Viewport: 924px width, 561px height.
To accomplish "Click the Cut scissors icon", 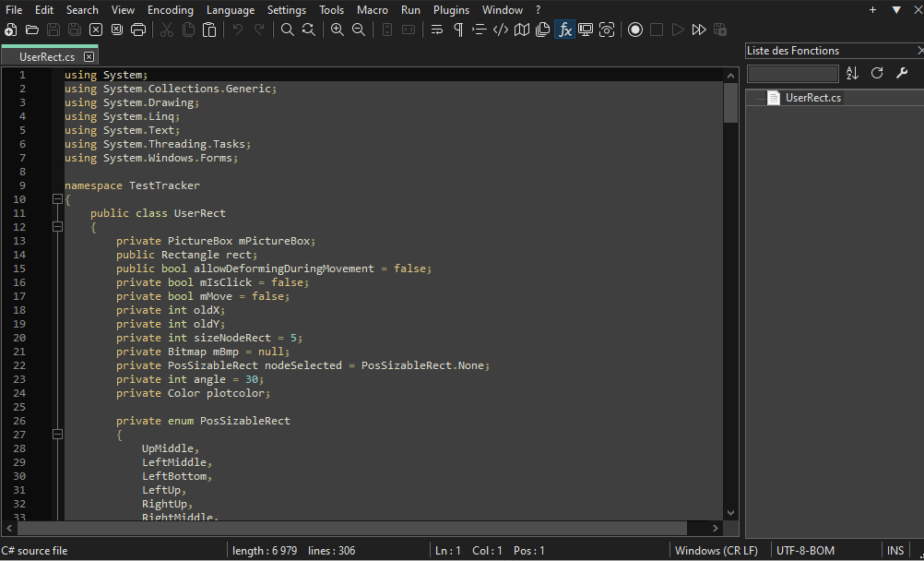I will pos(167,30).
